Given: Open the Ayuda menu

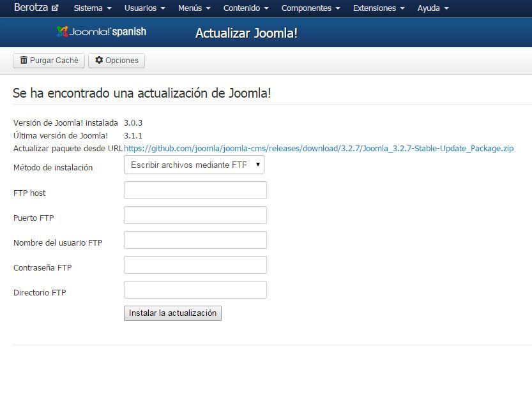Looking at the screenshot, I should 433,8.
